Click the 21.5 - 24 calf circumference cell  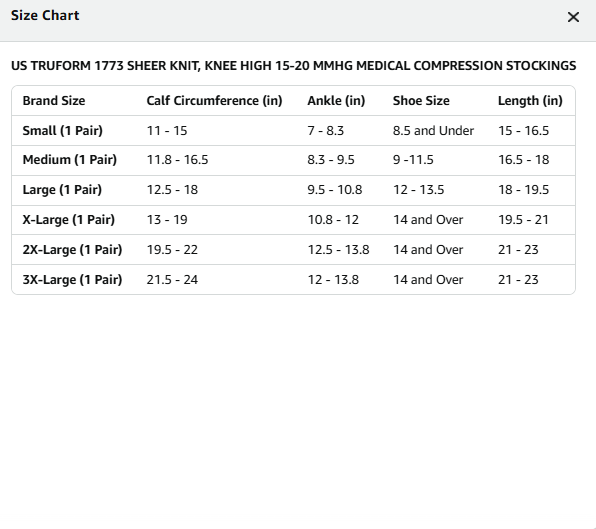pos(172,280)
